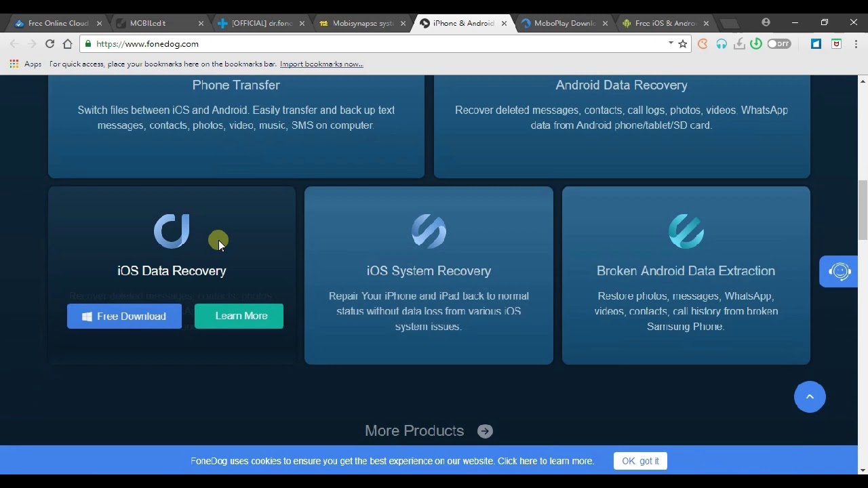Image resolution: width=868 pixels, height=488 pixels.
Task: Click the red shield extension icon
Action: pos(836,44)
